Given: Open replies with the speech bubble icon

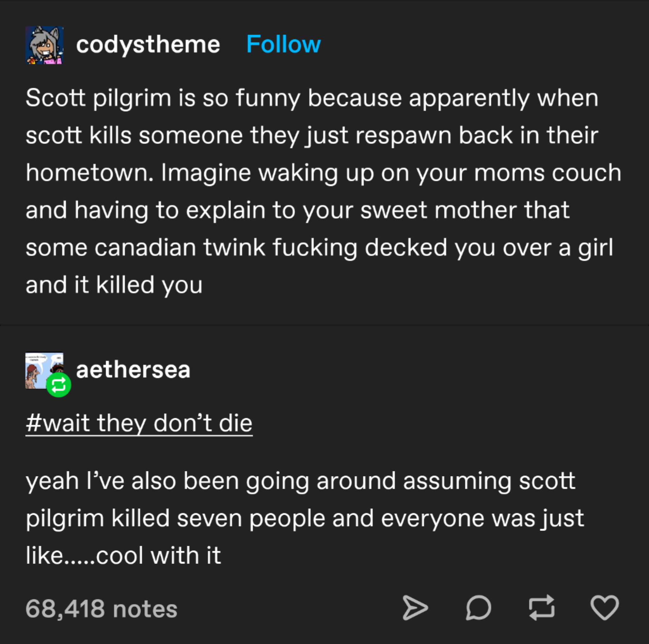Looking at the screenshot, I should (x=478, y=608).
